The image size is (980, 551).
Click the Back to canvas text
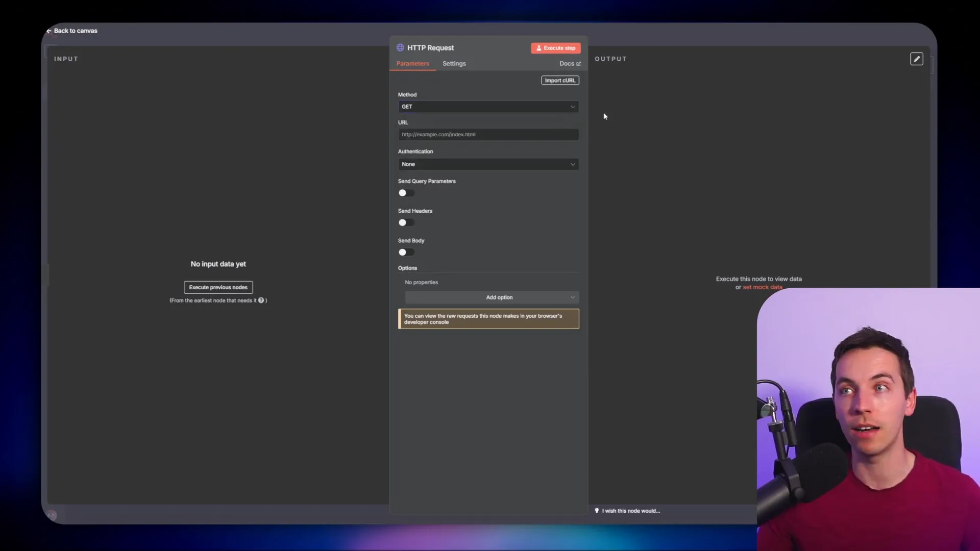tap(76, 31)
